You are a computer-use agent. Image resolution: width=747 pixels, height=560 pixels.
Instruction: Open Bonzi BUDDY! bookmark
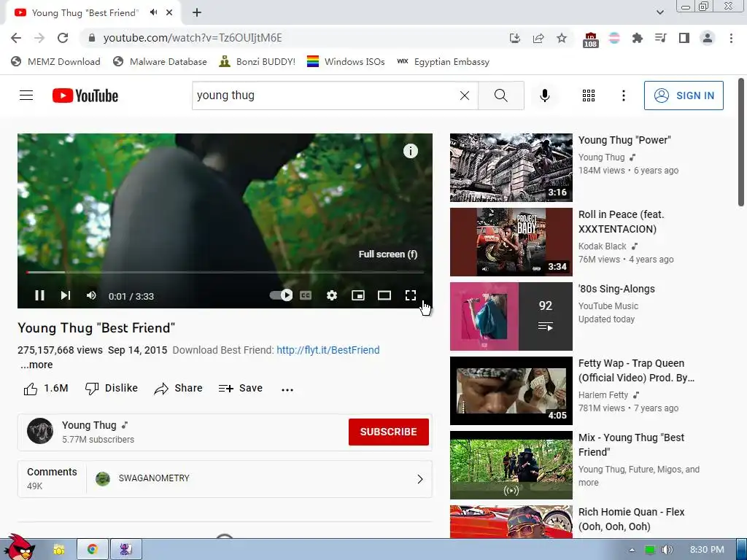(x=258, y=62)
